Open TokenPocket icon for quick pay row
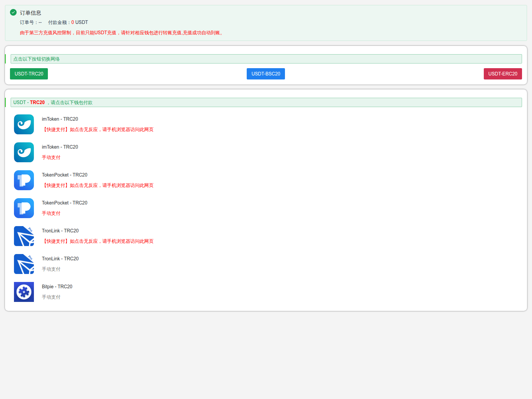 [x=24, y=180]
